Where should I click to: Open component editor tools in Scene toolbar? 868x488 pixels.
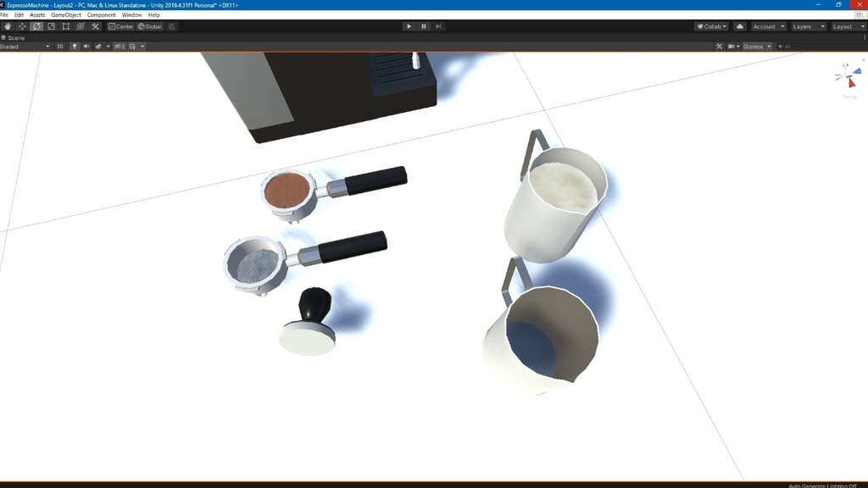[x=719, y=47]
